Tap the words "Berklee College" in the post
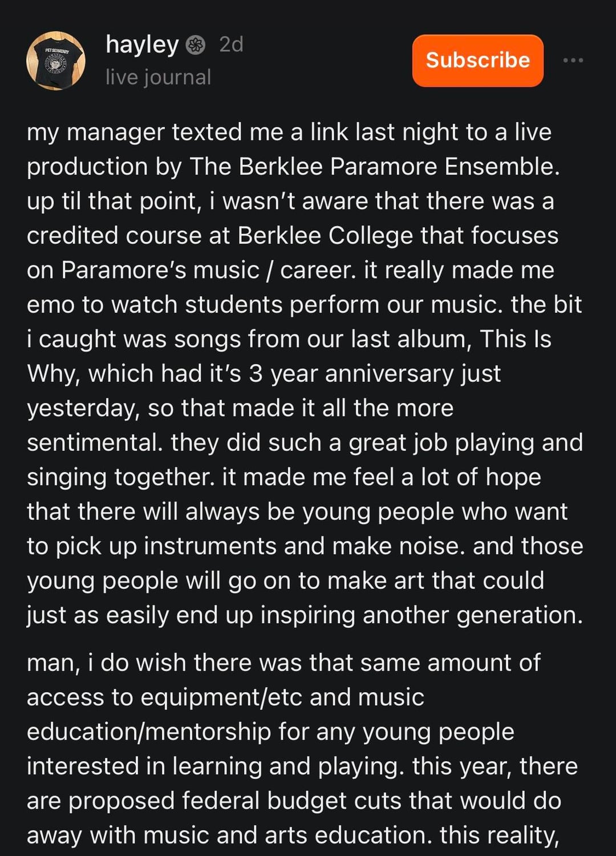This screenshot has height=856, width=616. (x=325, y=236)
